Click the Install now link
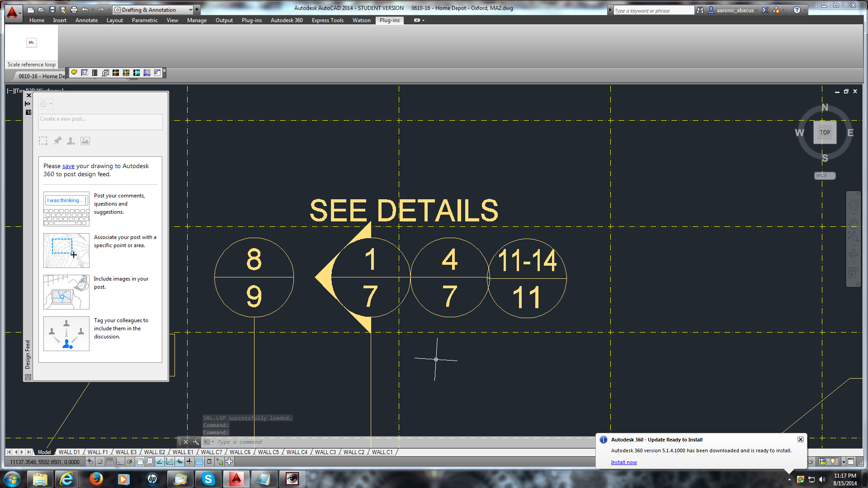Screen dimensions: 868x488 click(623, 462)
